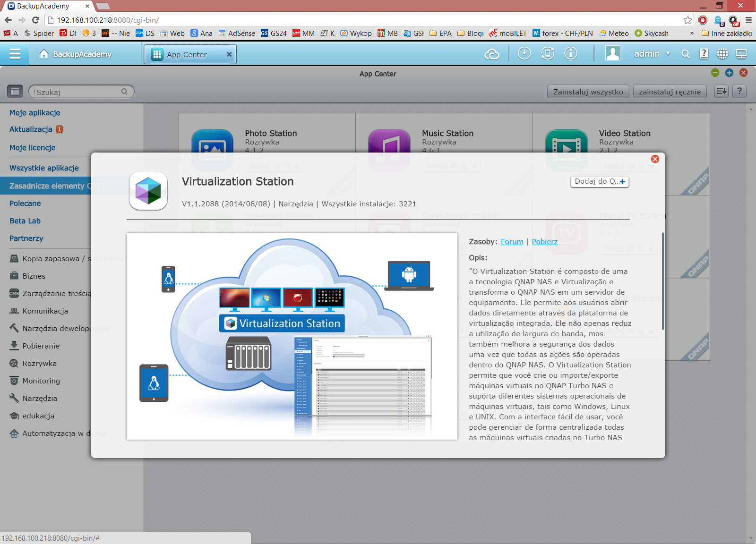The height and width of the screenshot is (544, 756).
Task: Switch to the App Center taskbar tab
Action: pyautogui.click(x=190, y=54)
